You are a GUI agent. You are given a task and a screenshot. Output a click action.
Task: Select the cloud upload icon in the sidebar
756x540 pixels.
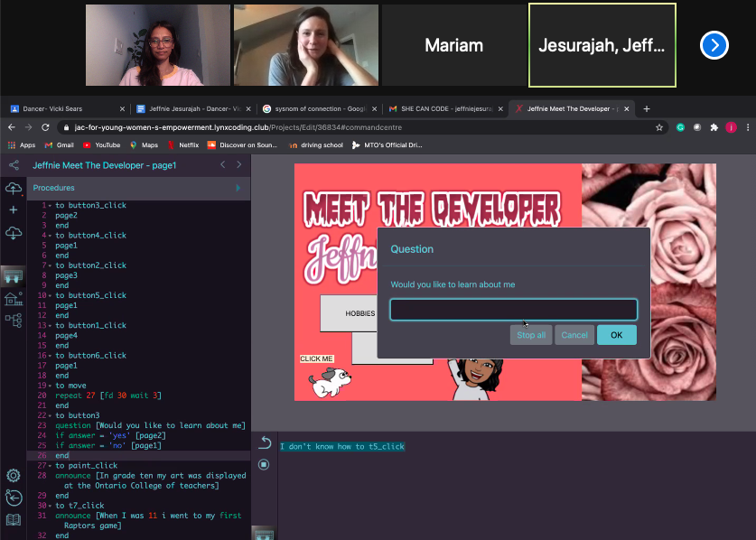click(x=13, y=188)
